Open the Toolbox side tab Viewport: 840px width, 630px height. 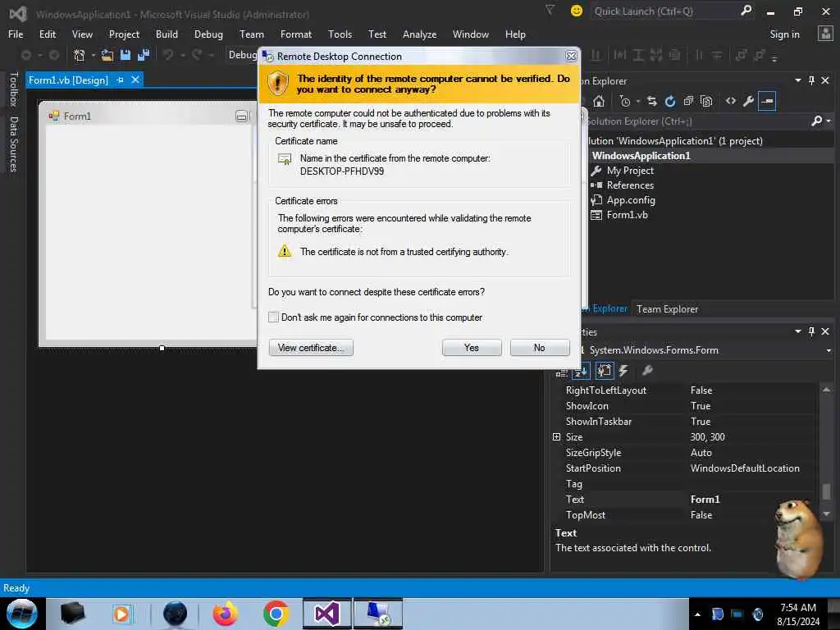tap(13, 89)
